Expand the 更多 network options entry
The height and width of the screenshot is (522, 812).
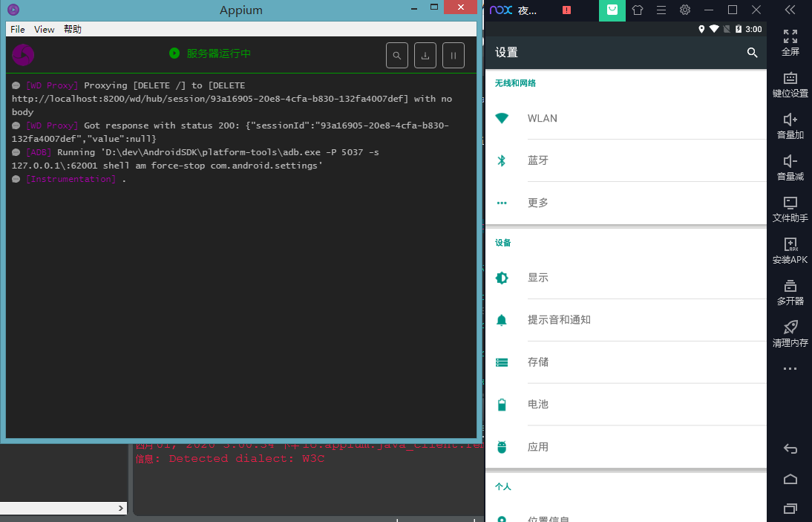[538, 203]
